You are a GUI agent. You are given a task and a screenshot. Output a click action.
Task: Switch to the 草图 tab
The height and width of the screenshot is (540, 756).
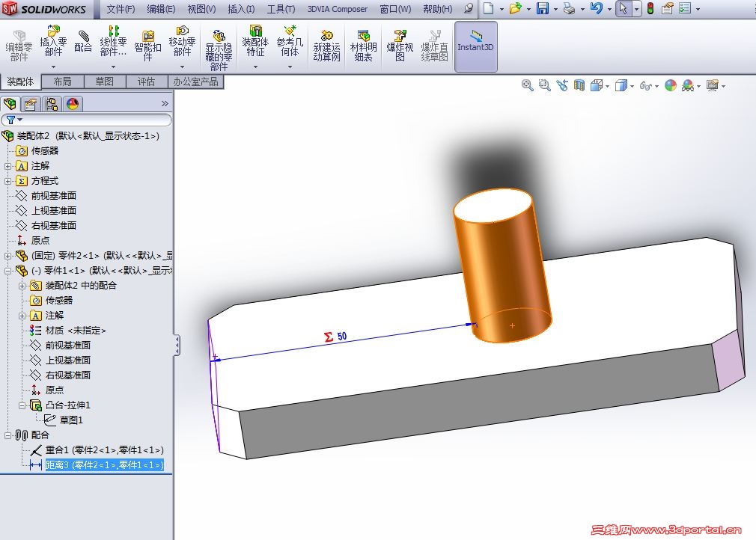pyautogui.click(x=105, y=82)
